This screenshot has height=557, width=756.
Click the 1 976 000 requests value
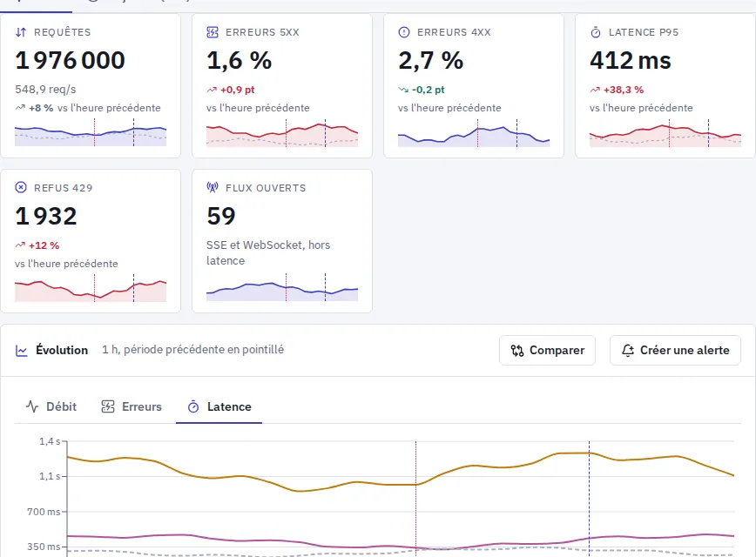(x=71, y=61)
